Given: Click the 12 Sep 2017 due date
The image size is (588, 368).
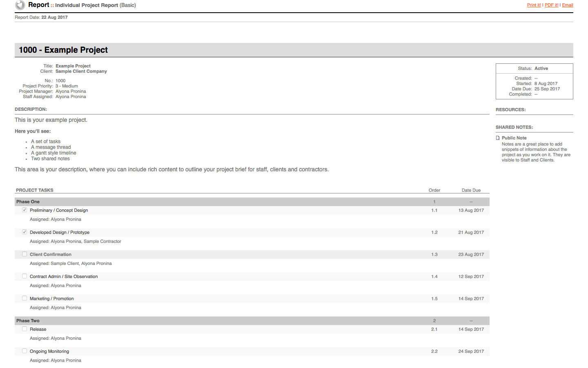Looking at the screenshot, I should pos(471,276).
